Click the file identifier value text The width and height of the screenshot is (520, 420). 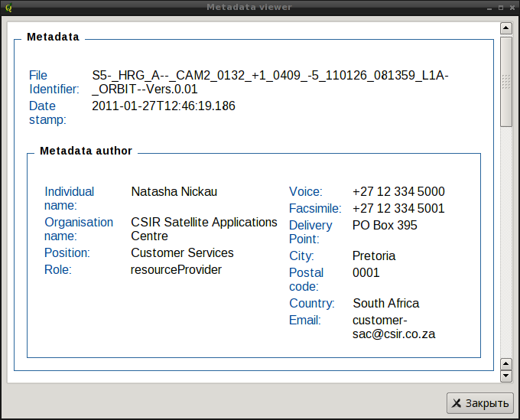click(x=270, y=82)
